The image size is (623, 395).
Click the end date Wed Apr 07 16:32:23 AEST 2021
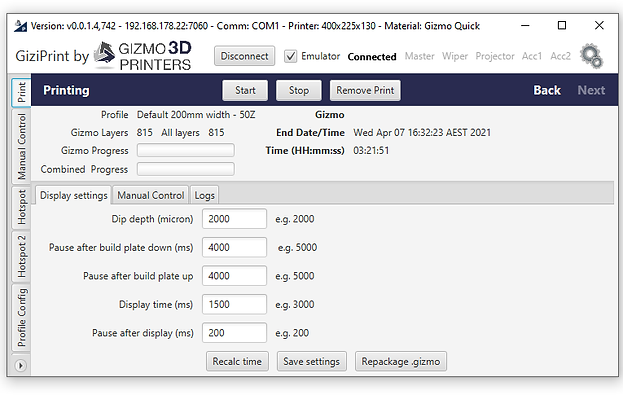(422, 133)
